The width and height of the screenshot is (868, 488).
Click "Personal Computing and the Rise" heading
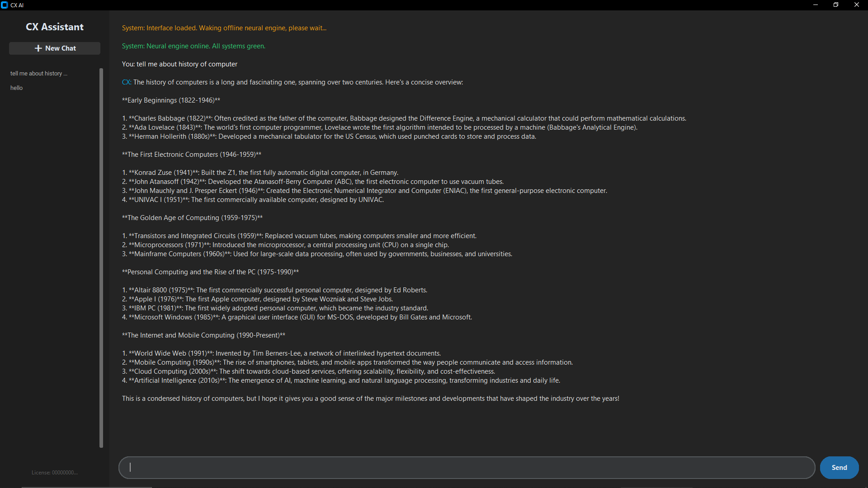point(210,272)
